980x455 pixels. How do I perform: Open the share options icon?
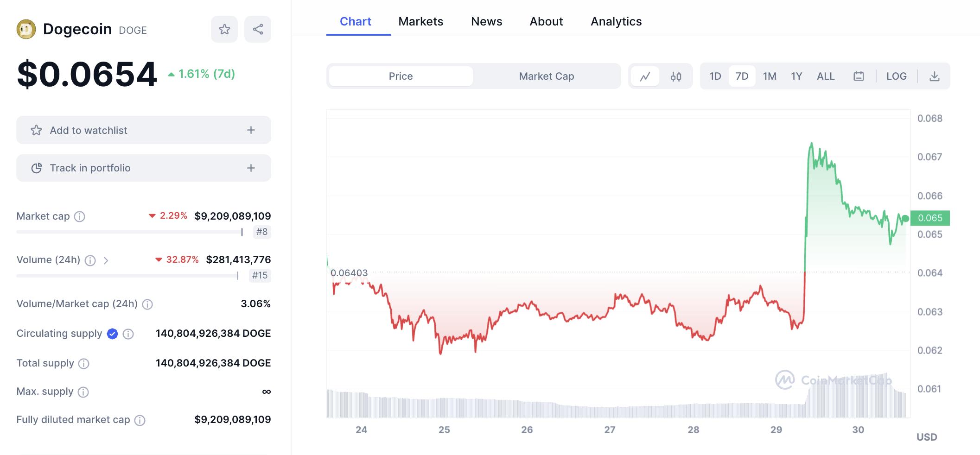click(x=258, y=29)
